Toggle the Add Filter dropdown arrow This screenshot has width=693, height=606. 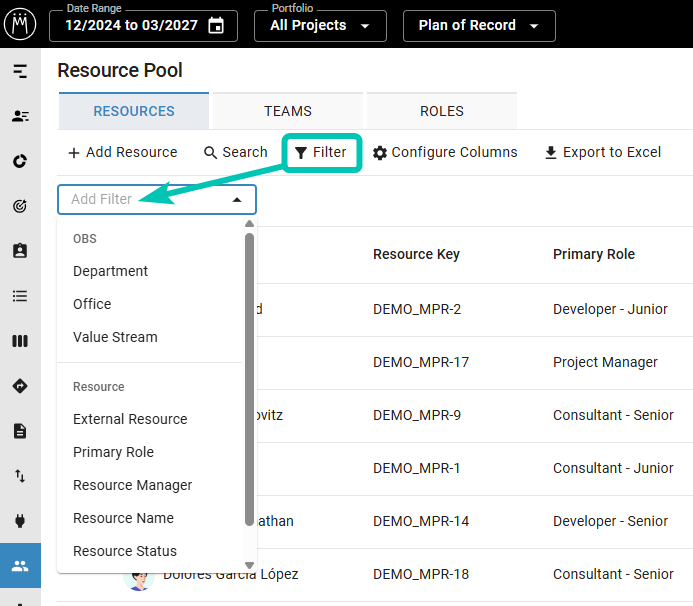tap(237, 200)
